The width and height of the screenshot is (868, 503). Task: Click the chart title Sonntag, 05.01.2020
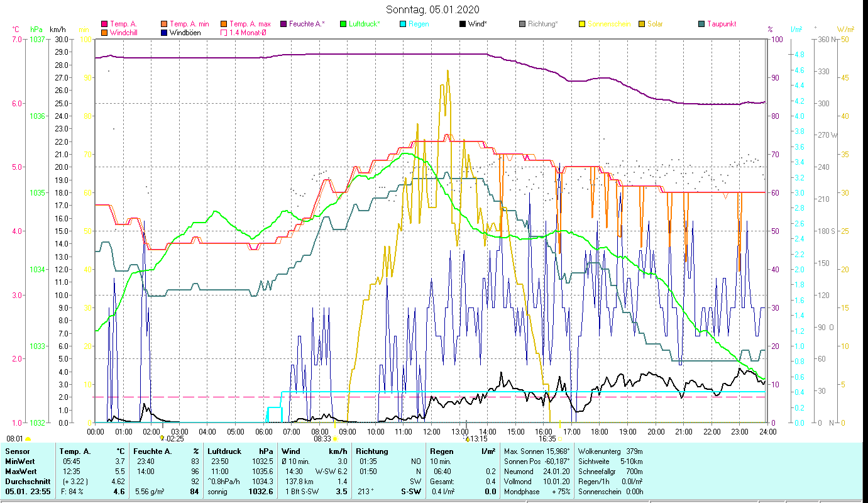point(434,9)
